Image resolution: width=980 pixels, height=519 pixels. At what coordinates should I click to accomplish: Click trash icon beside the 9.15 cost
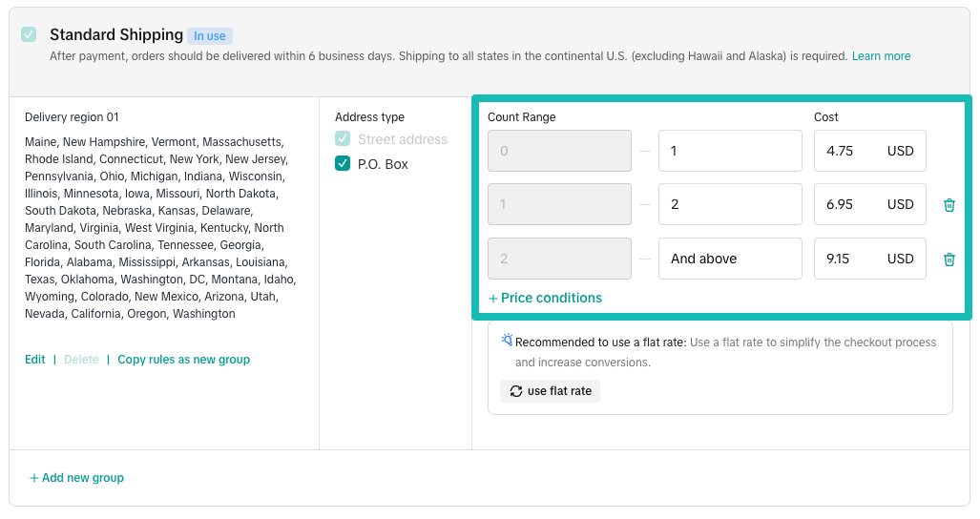pos(949,259)
